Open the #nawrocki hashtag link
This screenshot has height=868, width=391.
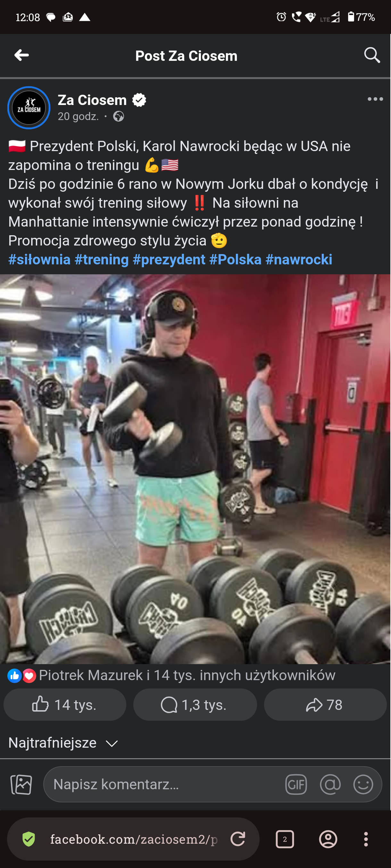click(299, 260)
